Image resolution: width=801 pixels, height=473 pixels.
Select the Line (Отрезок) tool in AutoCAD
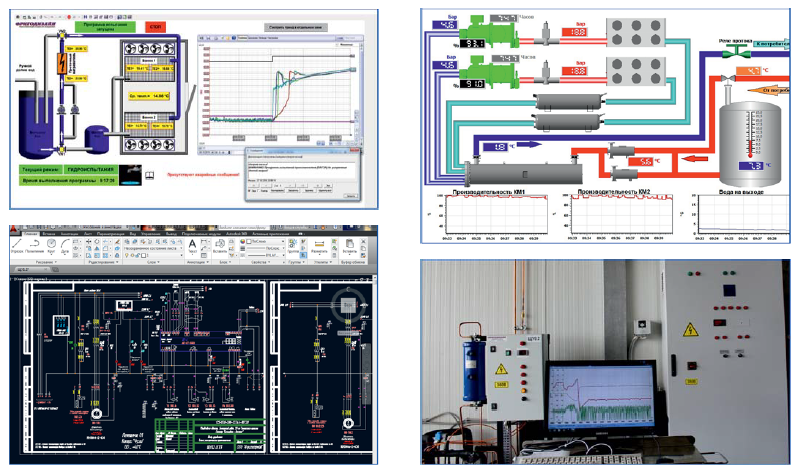[20, 245]
